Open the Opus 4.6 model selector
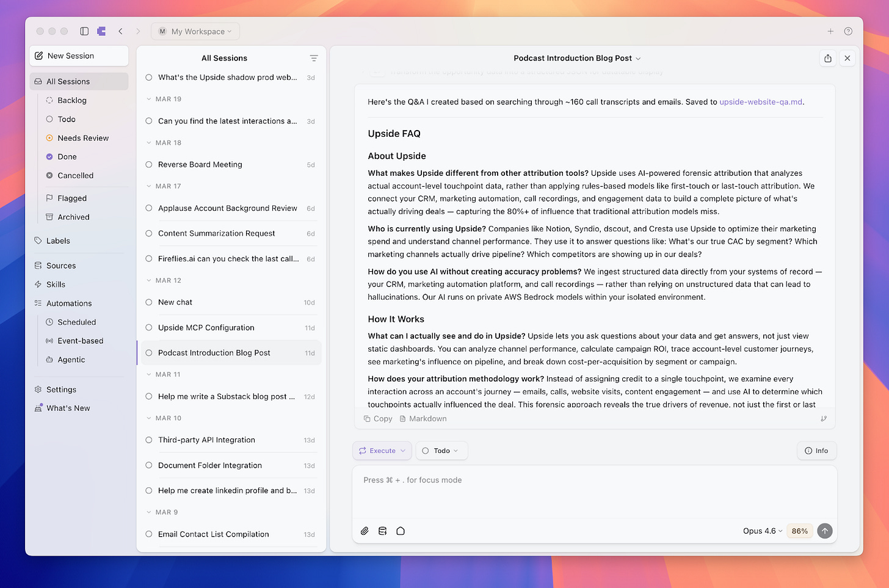 (x=762, y=531)
